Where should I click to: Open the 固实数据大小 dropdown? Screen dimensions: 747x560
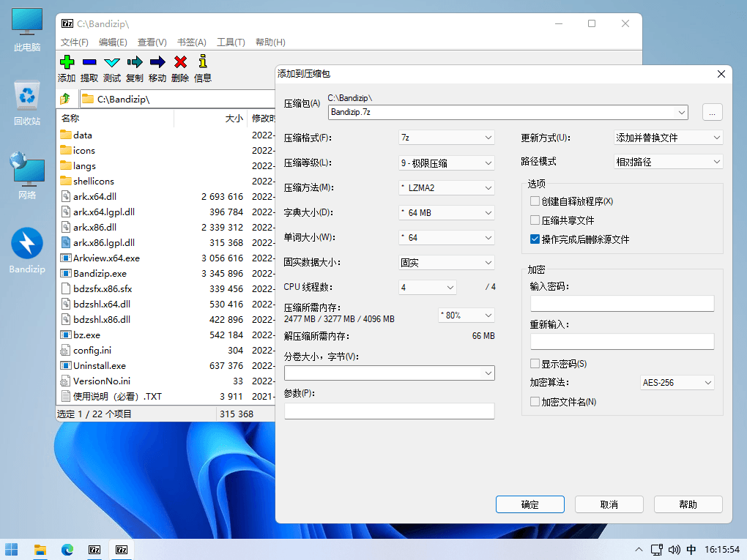[447, 262]
